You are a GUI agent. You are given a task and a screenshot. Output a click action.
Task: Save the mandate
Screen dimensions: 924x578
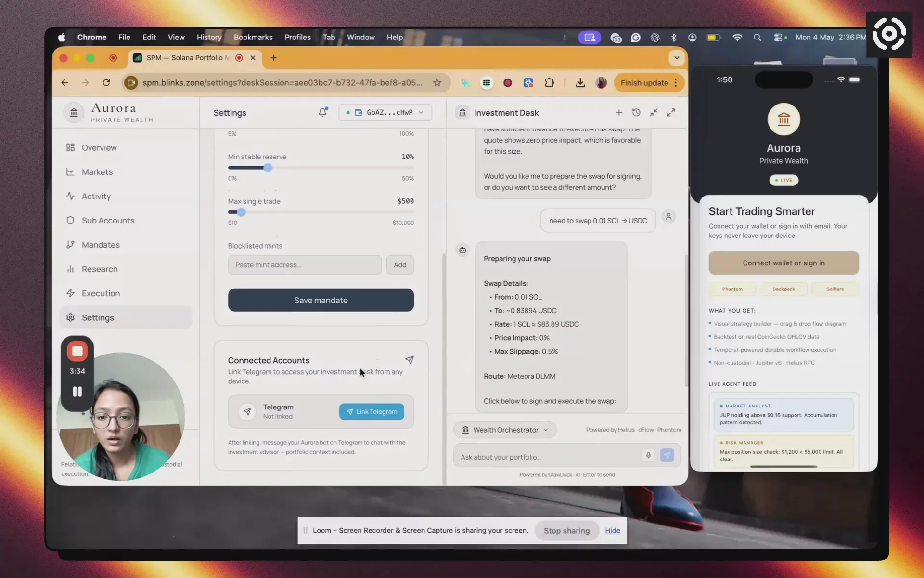coord(321,300)
